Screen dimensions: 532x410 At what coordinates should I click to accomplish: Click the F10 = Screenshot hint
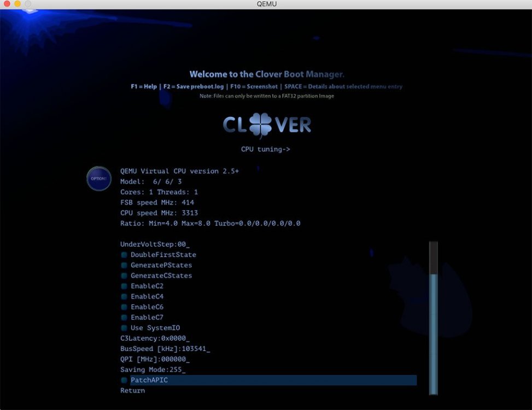pyautogui.click(x=254, y=86)
